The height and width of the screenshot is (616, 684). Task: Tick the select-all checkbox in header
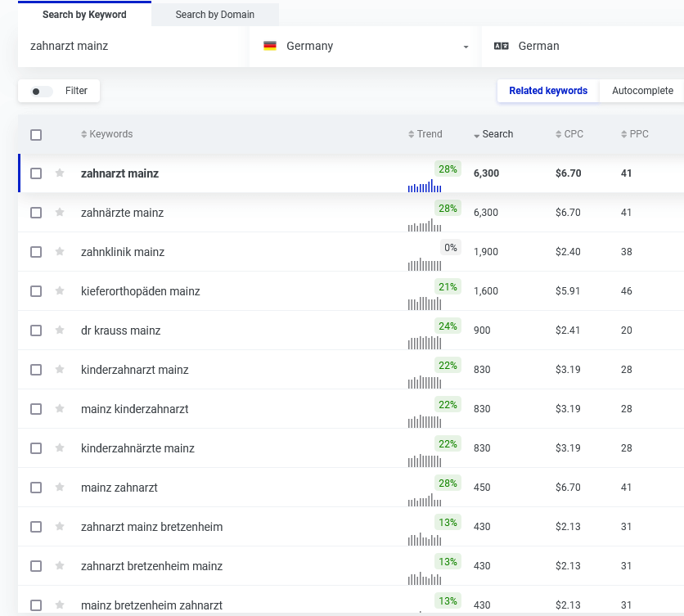tap(36, 135)
